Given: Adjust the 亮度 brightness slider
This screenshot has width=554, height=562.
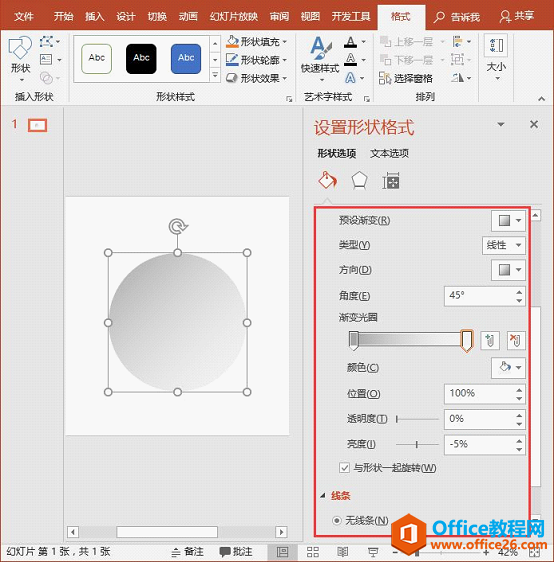Looking at the screenshot, I should (x=417, y=444).
